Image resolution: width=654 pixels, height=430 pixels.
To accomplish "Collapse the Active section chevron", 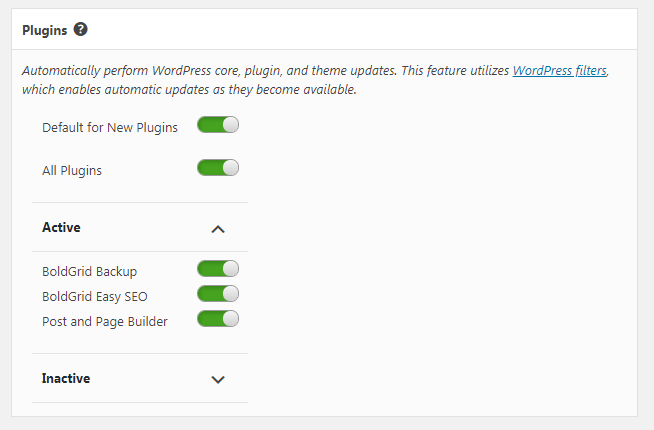I will coord(218,229).
